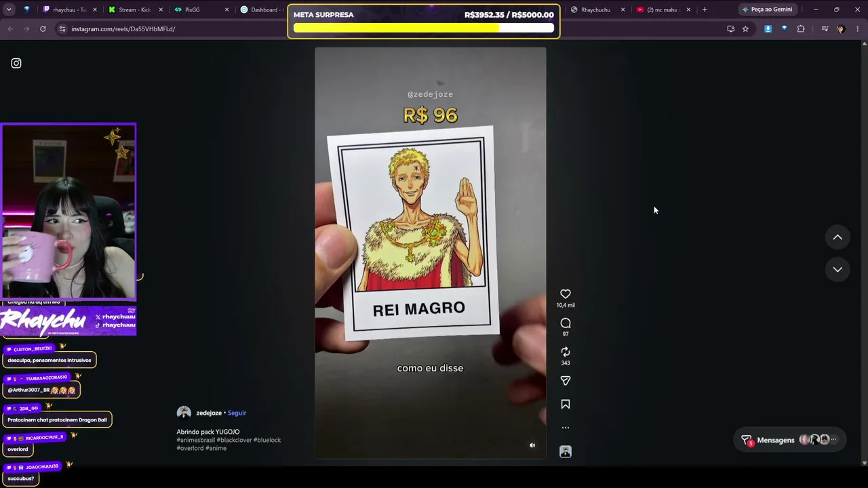The image size is (868, 488).
Task: Go forward using the browser forward arrow
Action: [x=26, y=29]
